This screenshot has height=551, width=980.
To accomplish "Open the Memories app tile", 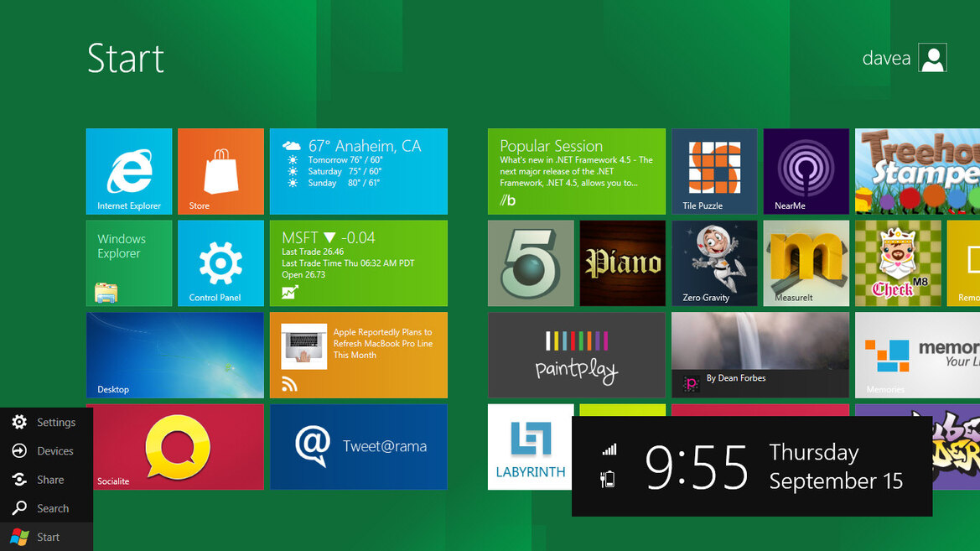I will pyautogui.click(x=917, y=356).
